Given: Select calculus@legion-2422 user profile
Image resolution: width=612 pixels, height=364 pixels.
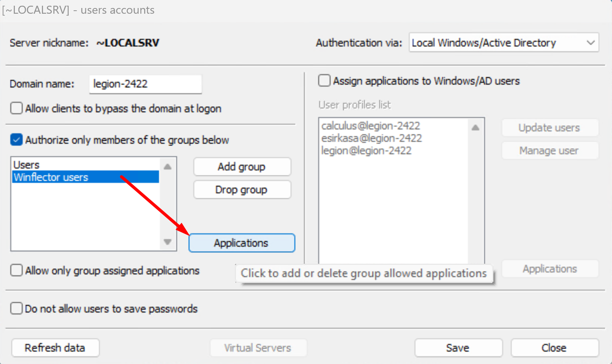Looking at the screenshot, I should click(x=370, y=126).
